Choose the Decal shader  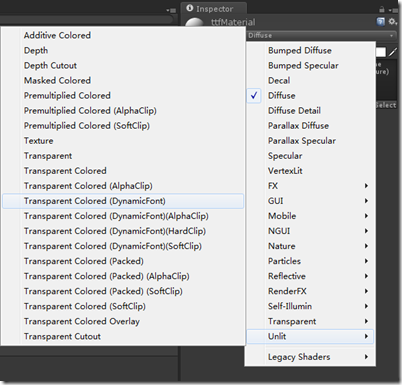coord(310,80)
